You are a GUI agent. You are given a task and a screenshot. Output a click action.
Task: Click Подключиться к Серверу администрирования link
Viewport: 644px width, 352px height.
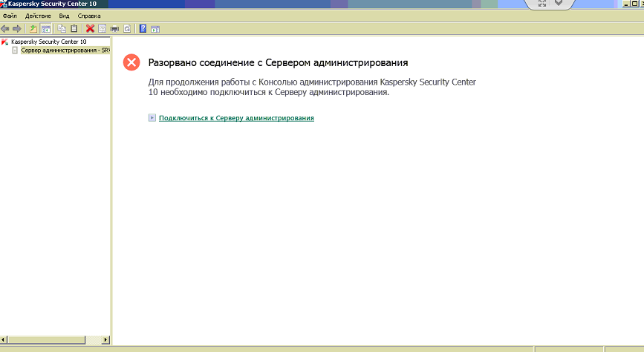(x=236, y=118)
